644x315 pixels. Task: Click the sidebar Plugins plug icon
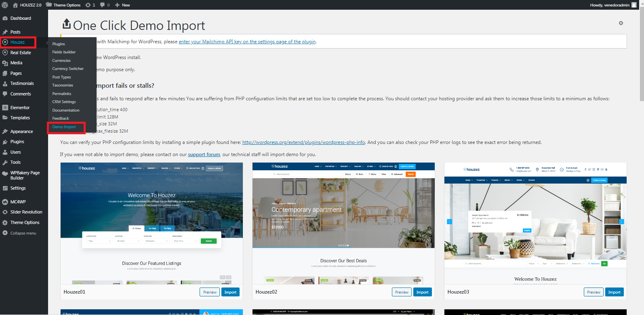click(5, 142)
